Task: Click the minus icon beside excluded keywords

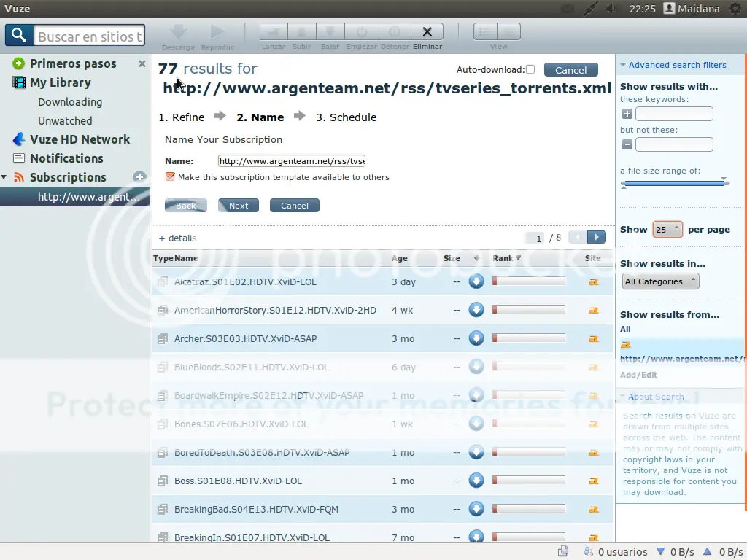Action: point(627,144)
